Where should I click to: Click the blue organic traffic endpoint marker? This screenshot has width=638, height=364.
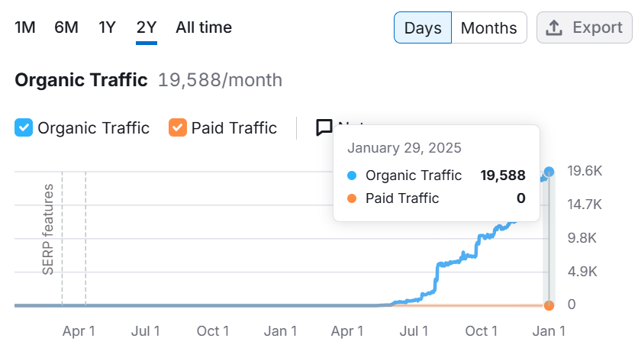[x=549, y=172]
